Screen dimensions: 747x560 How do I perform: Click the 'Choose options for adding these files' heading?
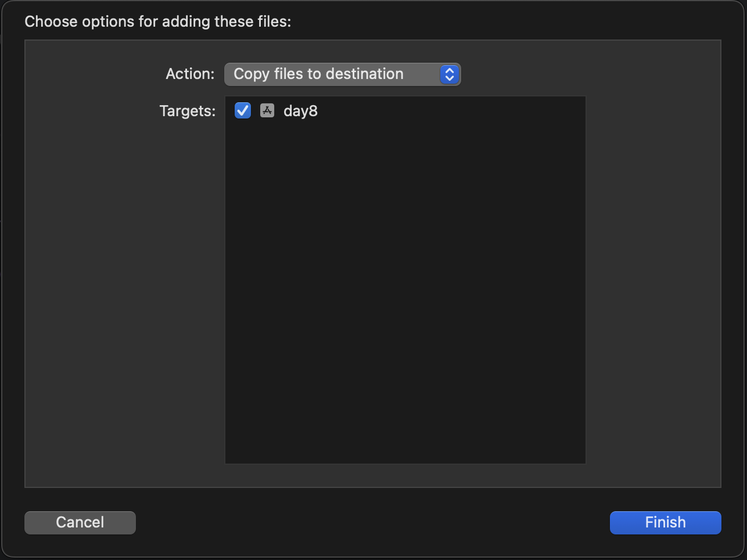pos(157,22)
